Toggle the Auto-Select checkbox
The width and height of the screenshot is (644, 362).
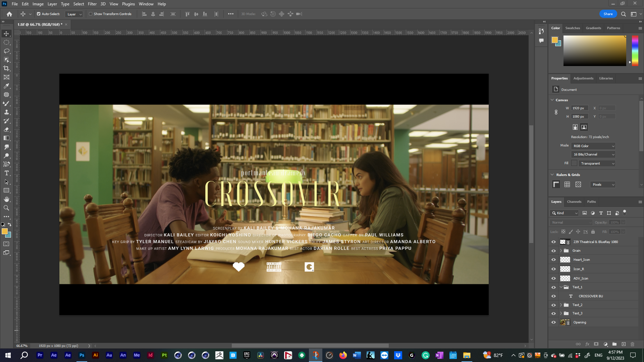click(x=39, y=14)
